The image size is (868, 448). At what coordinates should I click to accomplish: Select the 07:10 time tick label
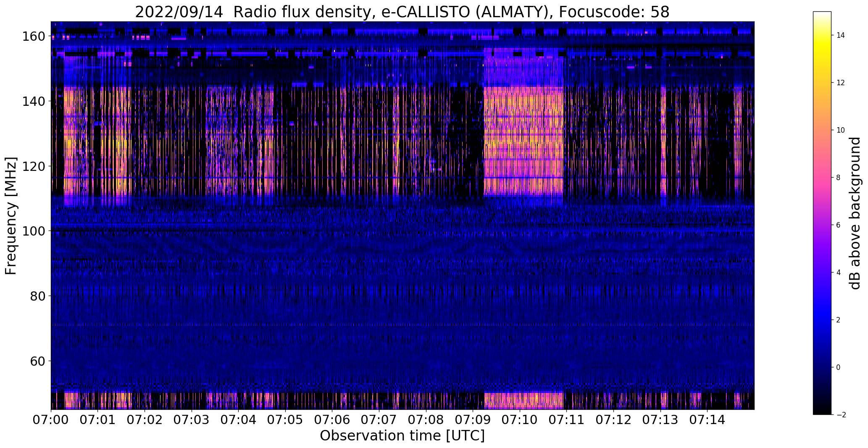coord(520,420)
